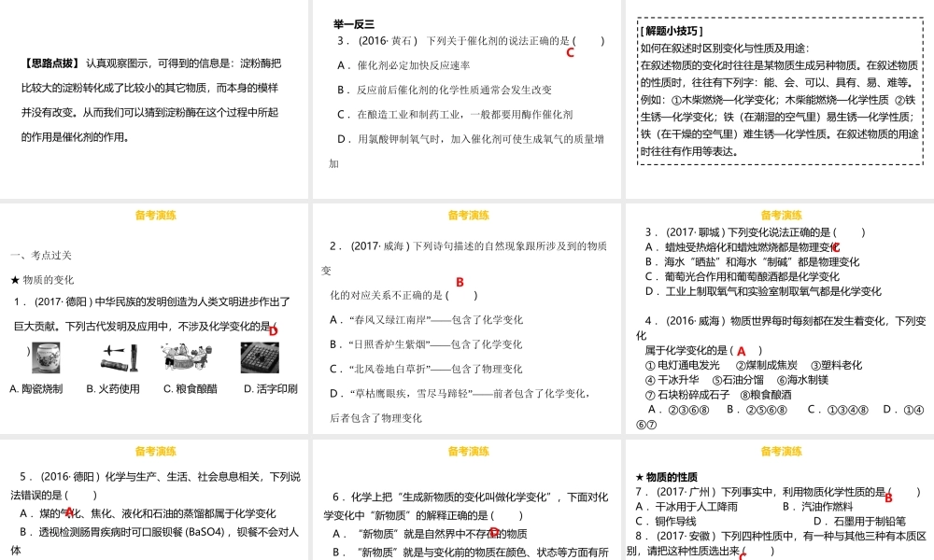Select option A. 蜡烛受热熔化和蜡烛燃烧都是物理变化
This screenshot has width=934, height=560.
point(743,247)
